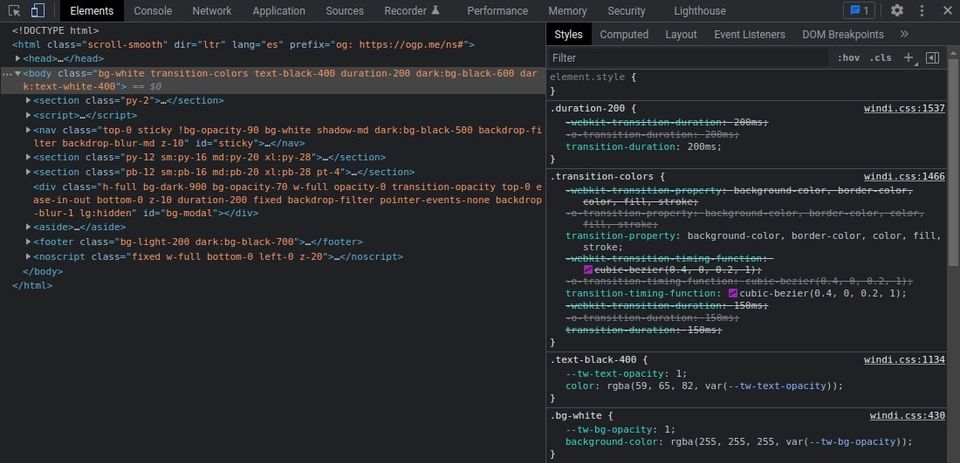Toggle the device toolbar icon
960x463 pixels.
pyautogui.click(x=37, y=10)
